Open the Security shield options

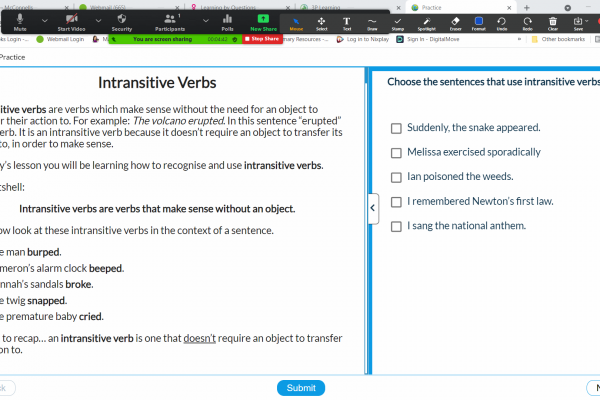[x=122, y=19]
